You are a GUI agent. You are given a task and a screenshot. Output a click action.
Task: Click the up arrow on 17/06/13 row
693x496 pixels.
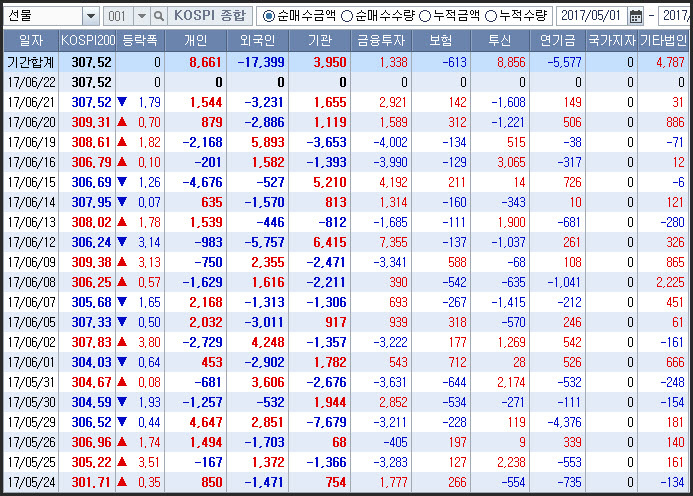tap(122, 222)
